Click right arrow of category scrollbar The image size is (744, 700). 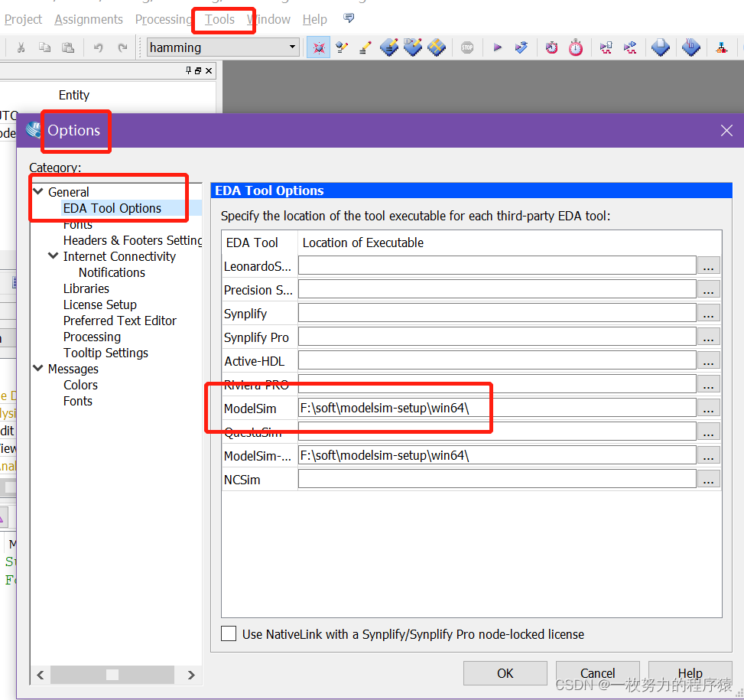pyautogui.click(x=190, y=675)
